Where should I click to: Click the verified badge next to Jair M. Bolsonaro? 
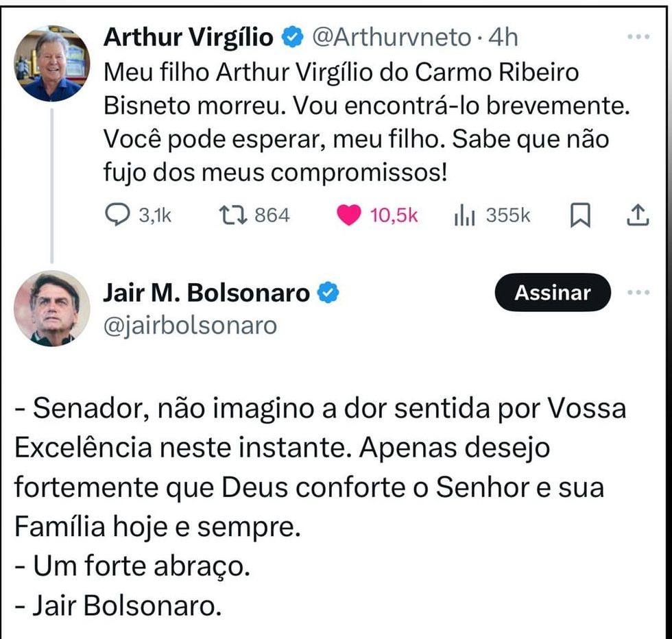(329, 293)
